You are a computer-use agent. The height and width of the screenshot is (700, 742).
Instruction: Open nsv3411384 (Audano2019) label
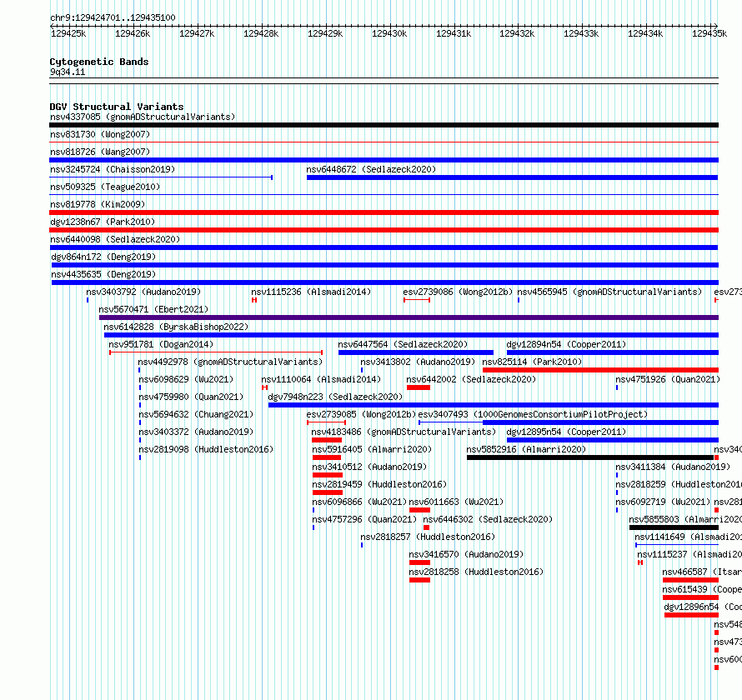pyautogui.click(x=673, y=467)
